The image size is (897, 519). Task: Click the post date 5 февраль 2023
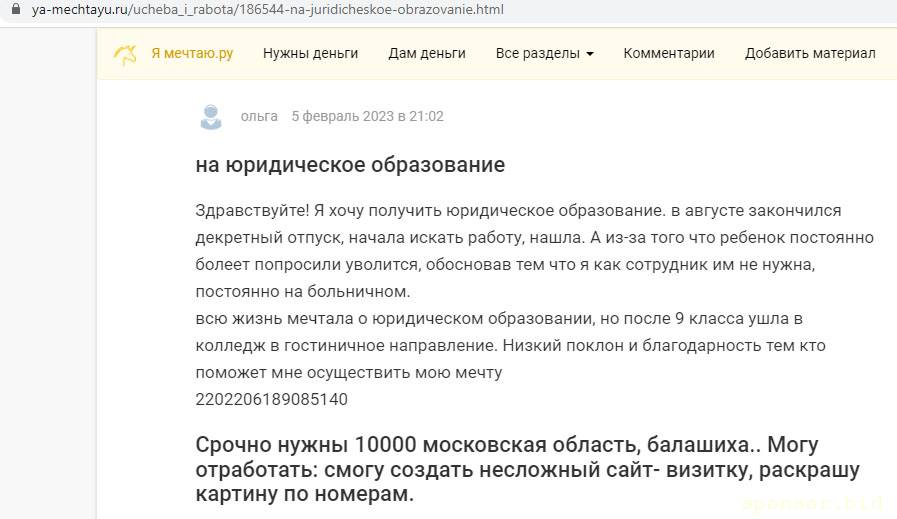(367, 116)
